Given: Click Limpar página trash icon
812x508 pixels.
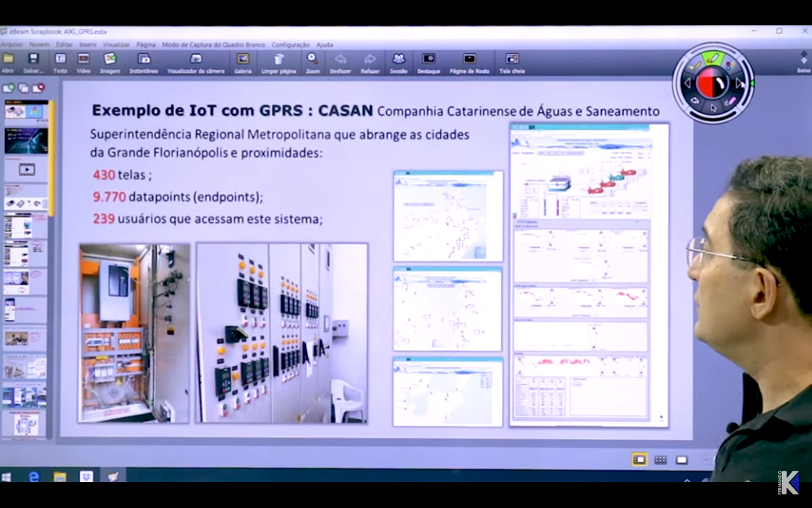Looking at the screenshot, I should tap(279, 62).
